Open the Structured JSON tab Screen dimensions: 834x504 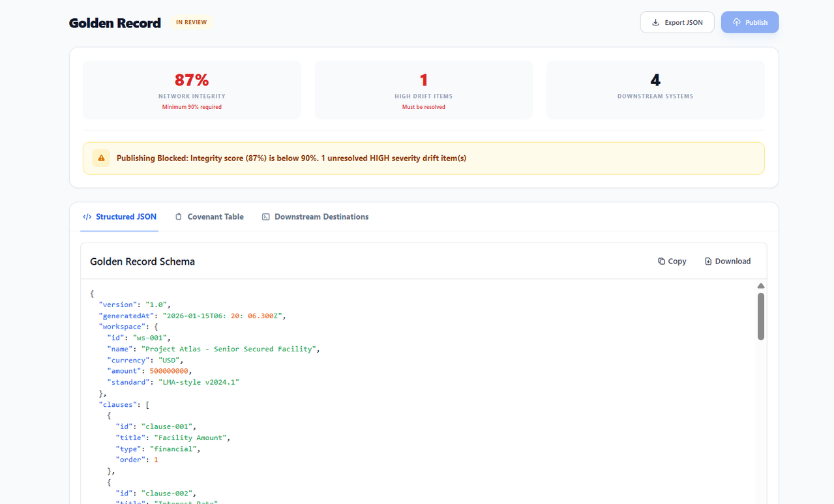click(x=119, y=216)
